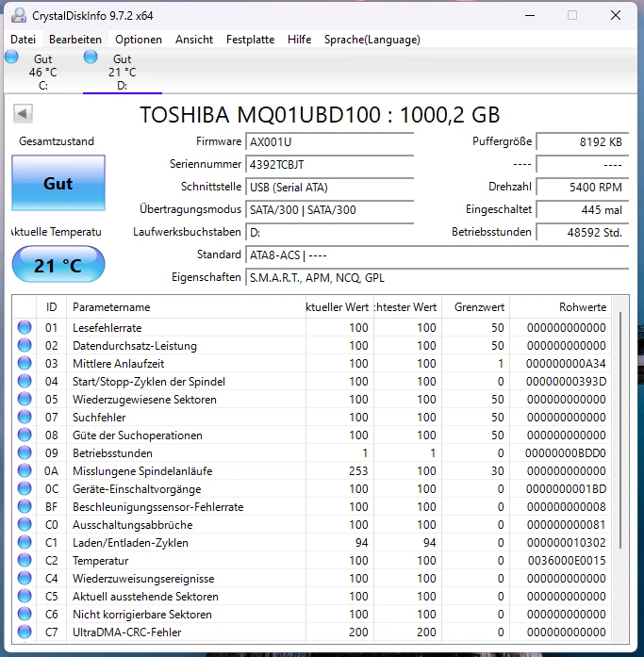Click the Puffergröße value 8192 KB
This screenshot has height=657, width=644.
click(x=583, y=142)
